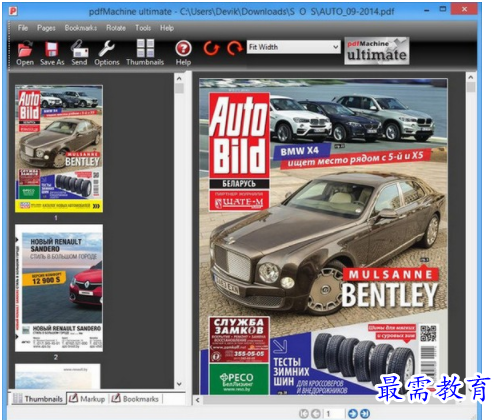Open the Bookmarks menu
499x420 pixels.
(x=81, y=28)
